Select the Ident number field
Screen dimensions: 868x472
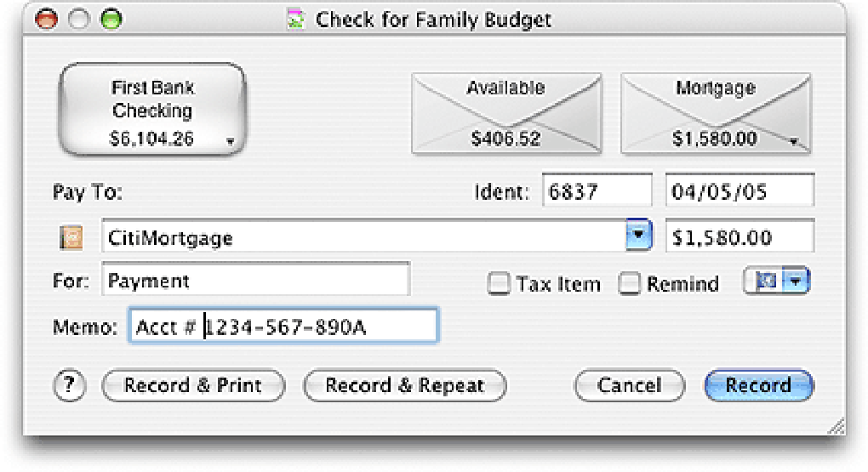597,191
